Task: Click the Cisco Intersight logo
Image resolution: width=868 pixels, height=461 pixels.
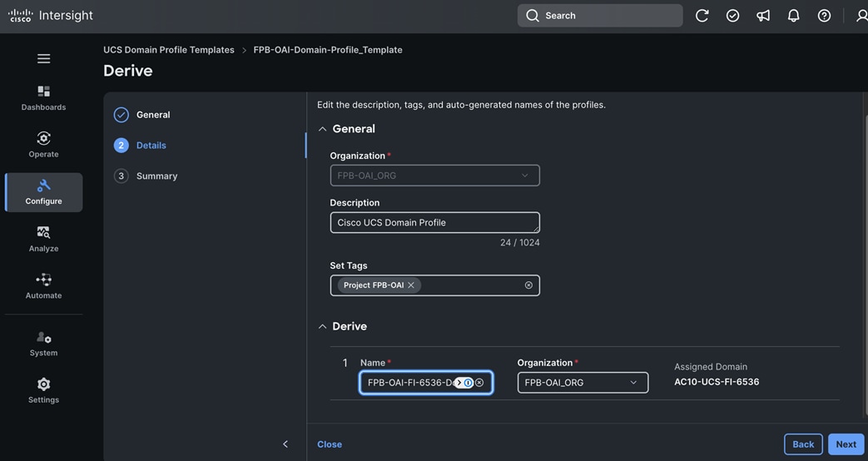Action: pyautogui.click(x=51, y=16)
